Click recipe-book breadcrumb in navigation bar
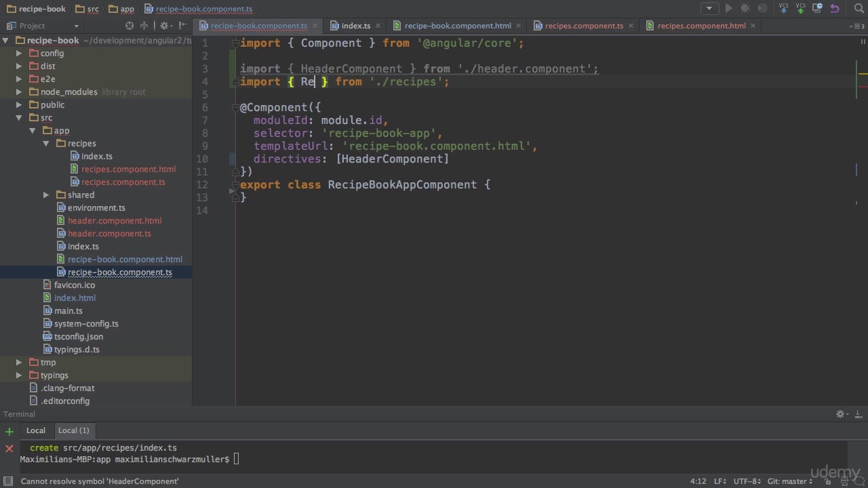 pyautogui.click(x=35, y=9)
